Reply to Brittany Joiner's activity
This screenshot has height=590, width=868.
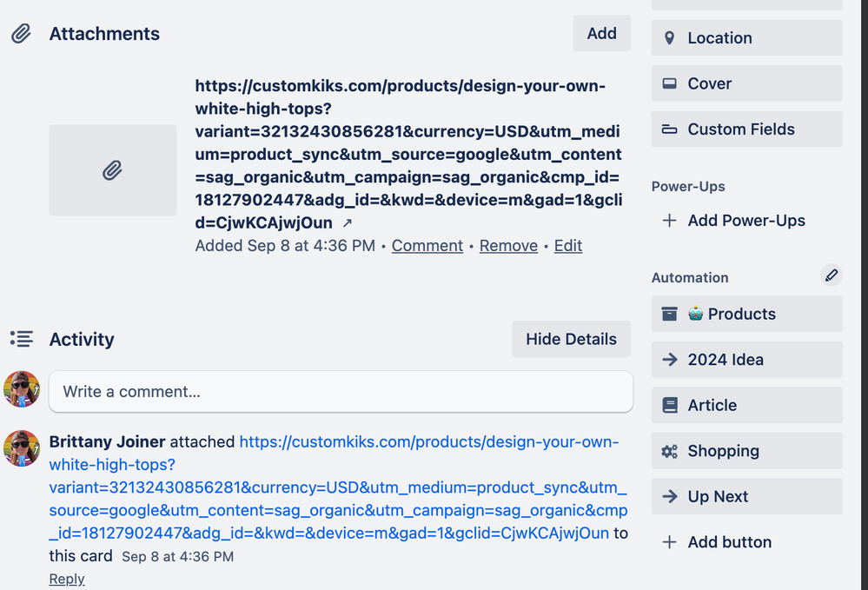pyautogui.click(x=67, y=579)
